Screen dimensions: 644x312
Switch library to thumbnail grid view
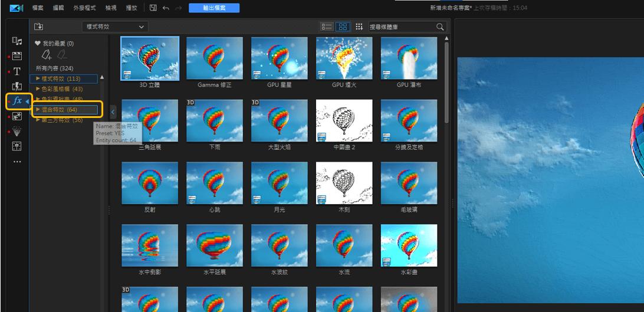pos(343,27)
